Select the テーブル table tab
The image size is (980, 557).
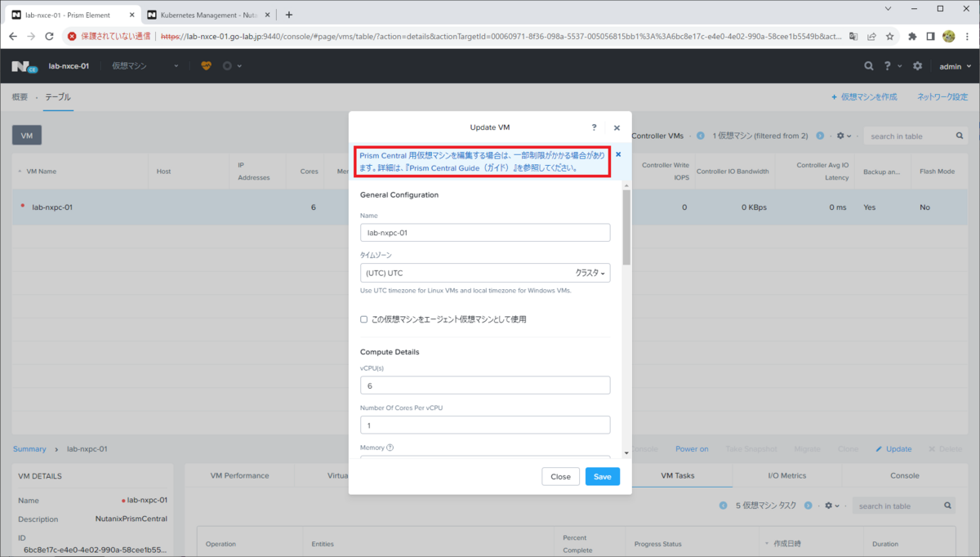click(58, 96)
